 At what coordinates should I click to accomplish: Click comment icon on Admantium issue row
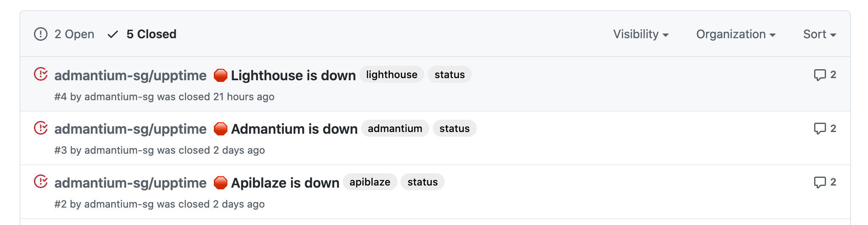point(820,128)
